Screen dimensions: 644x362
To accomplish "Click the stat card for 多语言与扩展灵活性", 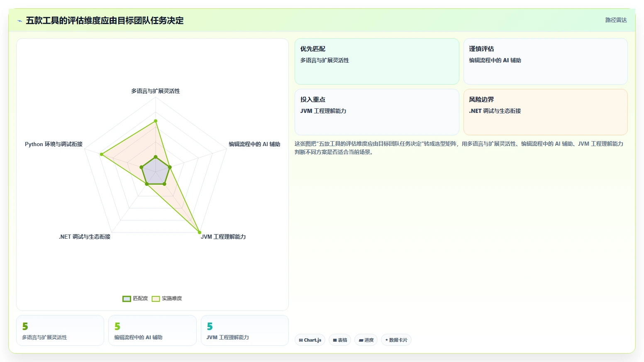I will click(60, 330).
